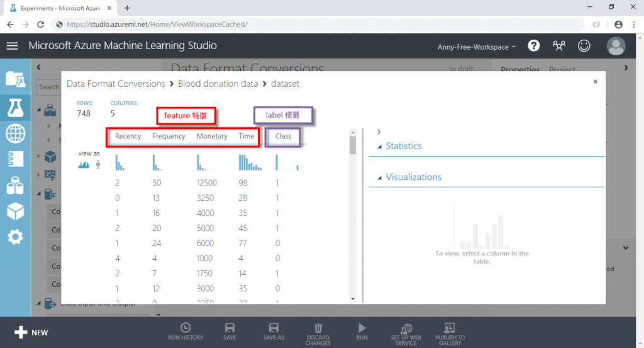Close the dataset visualization dialog

click(595, 81)
